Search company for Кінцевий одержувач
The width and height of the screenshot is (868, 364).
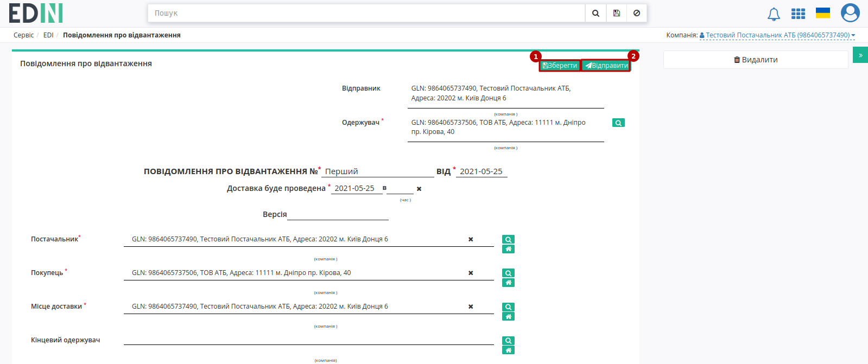(x=508, y=341)
